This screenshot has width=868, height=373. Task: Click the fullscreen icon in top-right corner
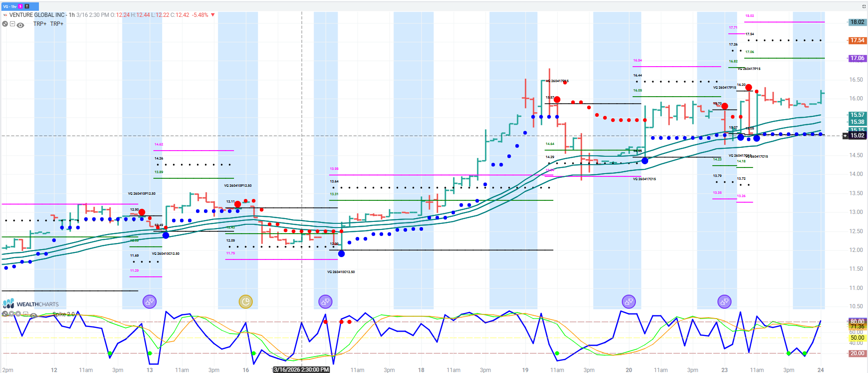tap(863, 6)
